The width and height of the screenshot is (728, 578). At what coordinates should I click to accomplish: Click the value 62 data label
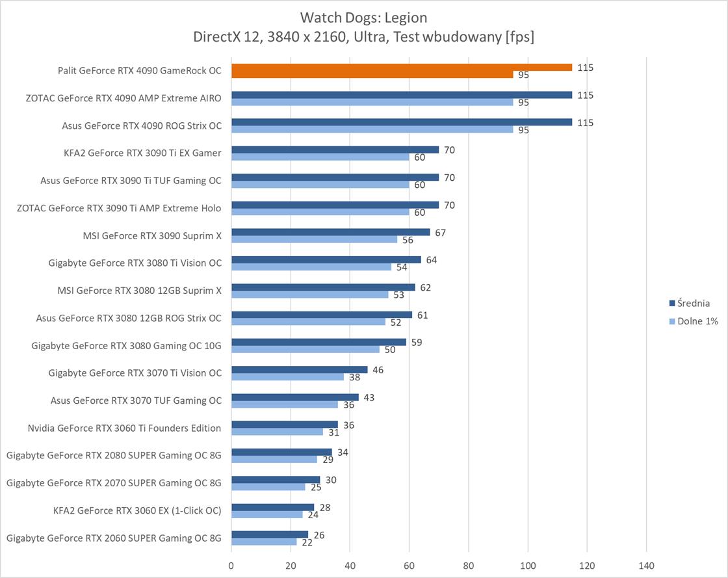[425, 288]
